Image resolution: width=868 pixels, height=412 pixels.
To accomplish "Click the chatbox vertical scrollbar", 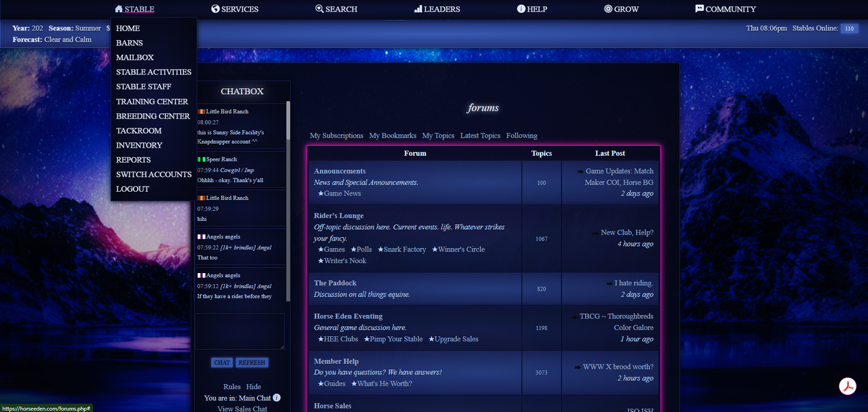I will click(x=288, y=201).
